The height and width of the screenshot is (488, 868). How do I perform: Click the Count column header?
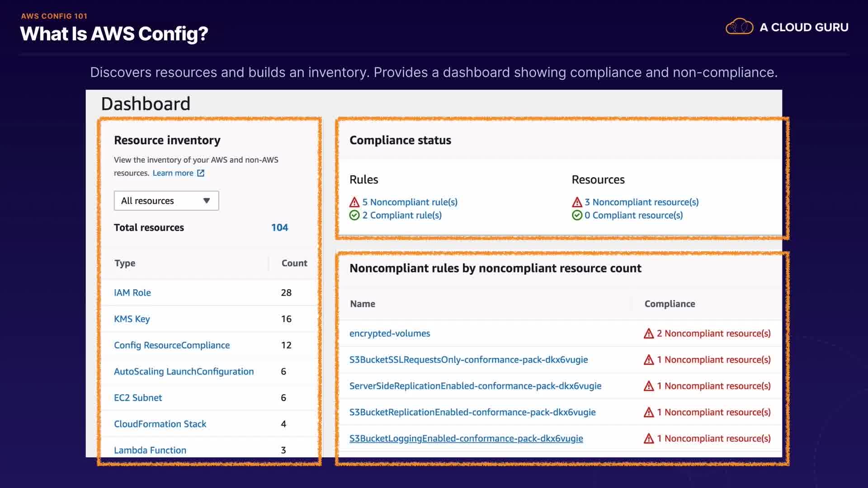click(x=294, y=263)
